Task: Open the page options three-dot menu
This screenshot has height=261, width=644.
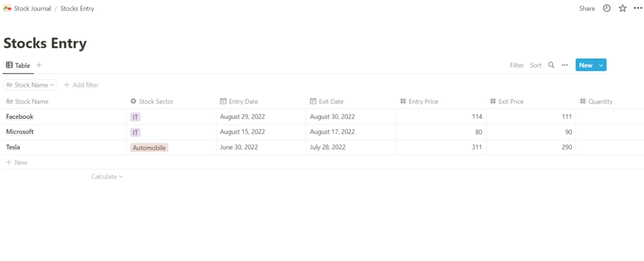Action: (638, 8)
